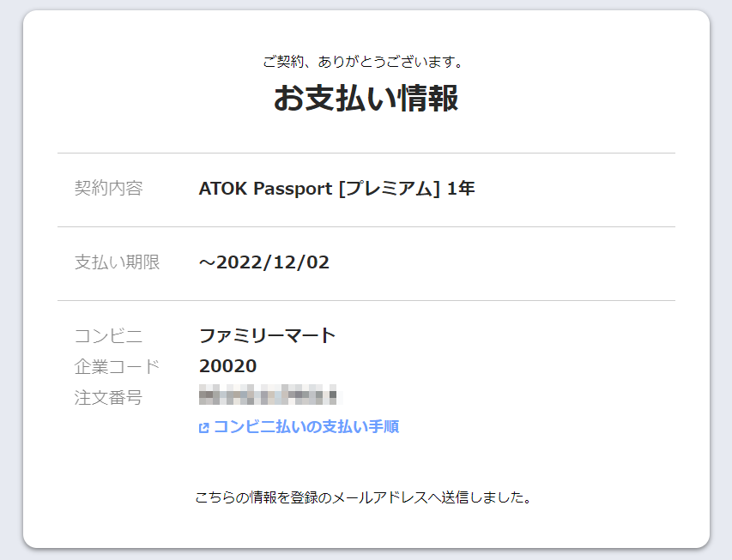Select the email notification notice at bottom
Viewport: 732px width, 560px height.
point(366,494)
